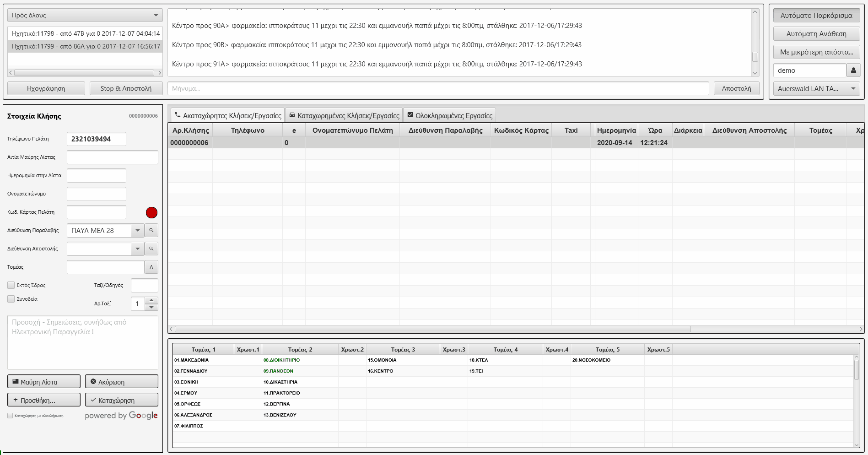Click the search icon beside Διεύθυνση Αποστολής
Viewport: 868px width, 455px height.
[151, 249]
